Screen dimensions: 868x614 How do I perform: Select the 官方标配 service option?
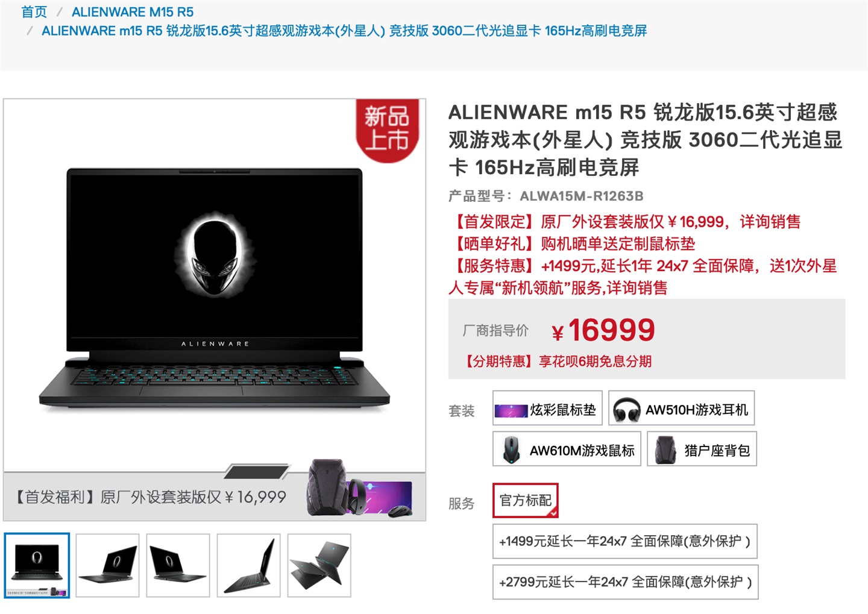point(526,500)
